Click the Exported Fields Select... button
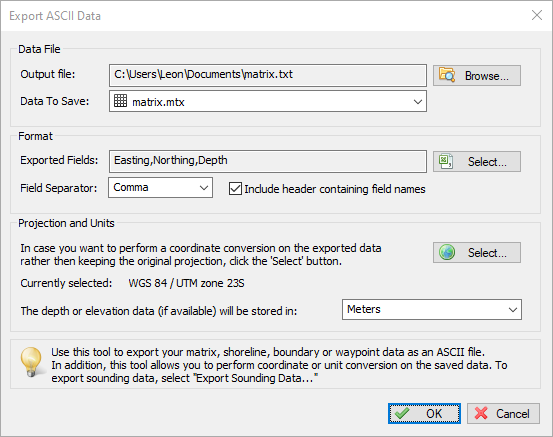 pos(477,162)
